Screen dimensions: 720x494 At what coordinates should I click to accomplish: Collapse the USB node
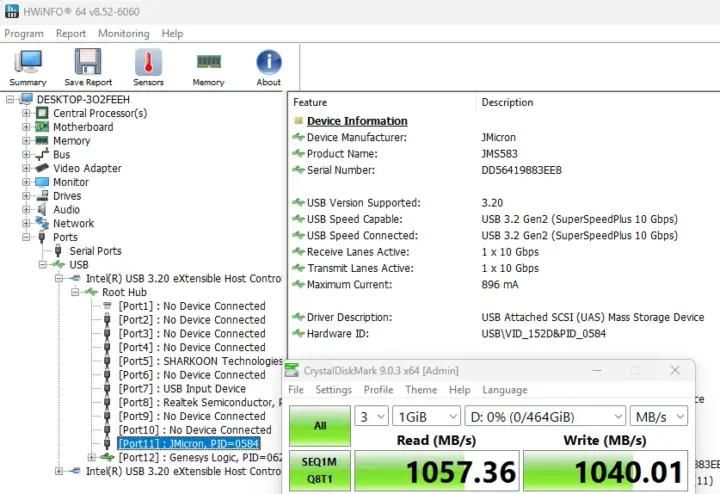pos(43,264)
